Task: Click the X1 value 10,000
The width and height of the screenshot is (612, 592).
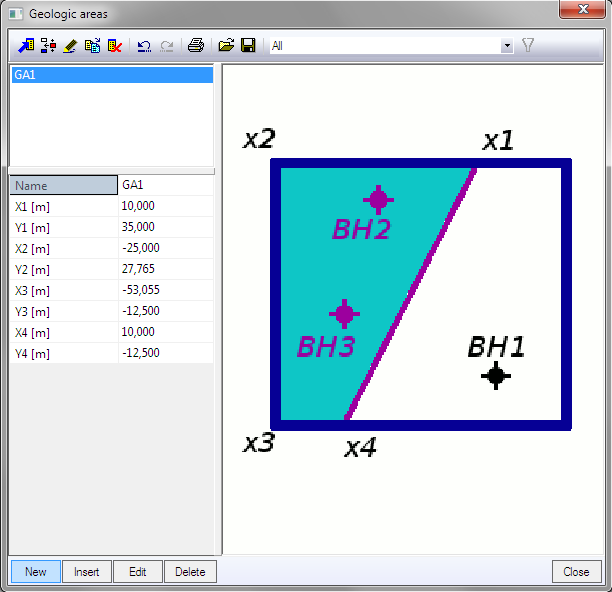Action: 165,206
